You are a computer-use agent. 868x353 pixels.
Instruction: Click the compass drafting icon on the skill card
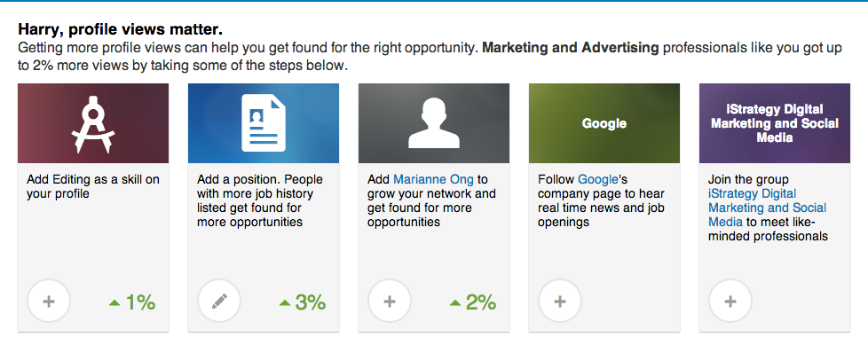coord(92,124)
